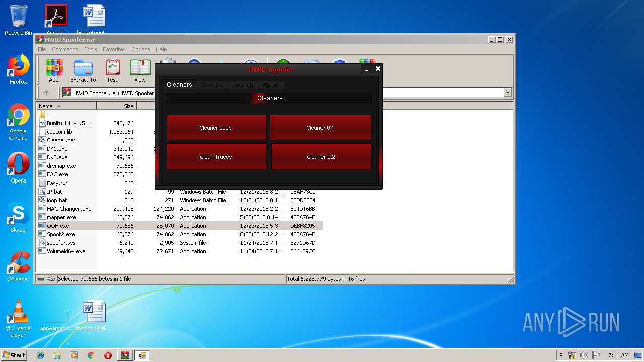Open traditionalsil Word document on desktop

[x=94, y=316]
